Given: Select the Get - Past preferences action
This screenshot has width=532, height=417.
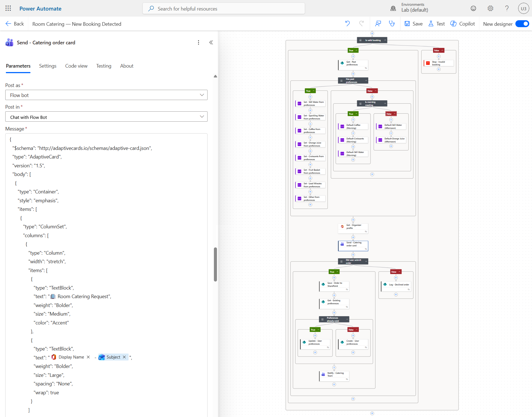Looking at the screenshot, I should 353,65.
